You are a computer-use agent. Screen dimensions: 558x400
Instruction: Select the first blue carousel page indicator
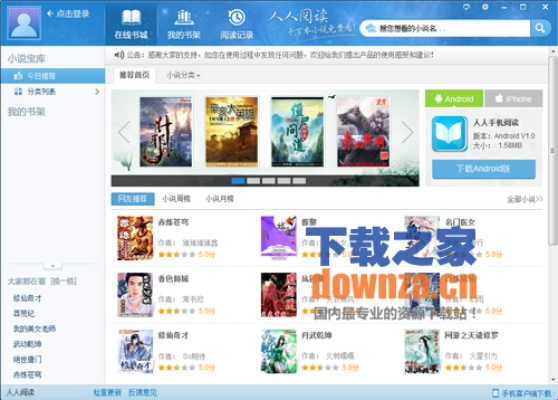click(x=238, y=181)
